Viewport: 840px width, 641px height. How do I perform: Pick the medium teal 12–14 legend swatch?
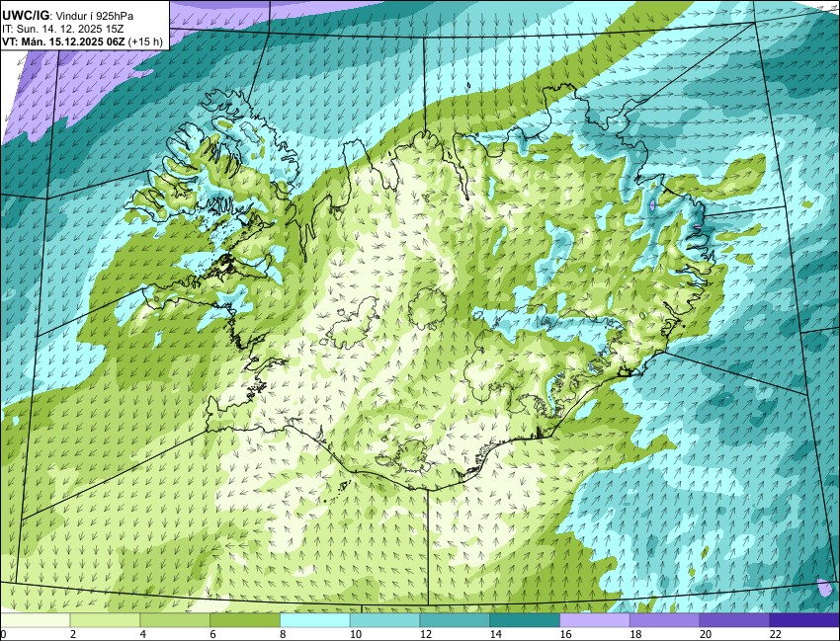[455, 620]
